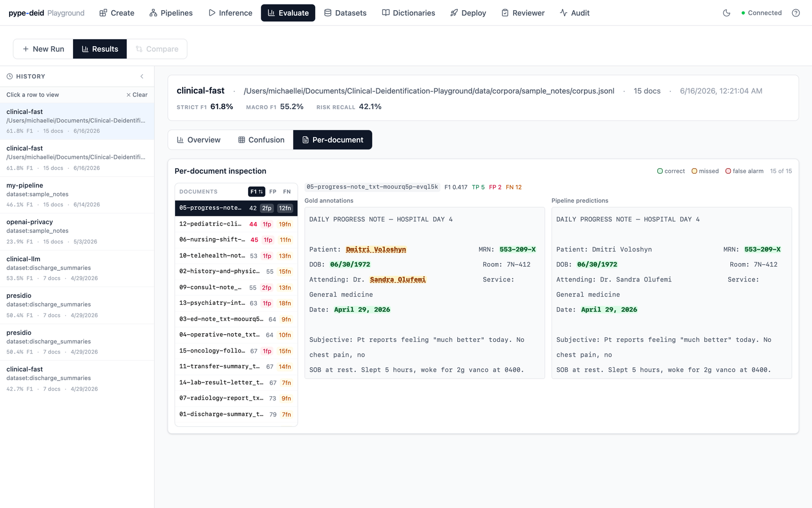Select the Per-document tab

click(x=332, y=140)
